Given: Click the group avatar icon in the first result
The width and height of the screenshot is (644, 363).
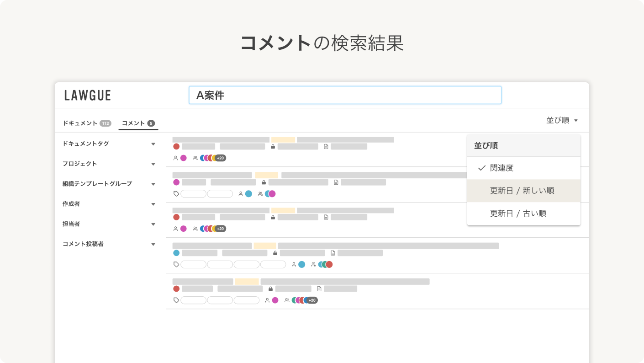Looking at the screenshot, I should pos(195,158).
